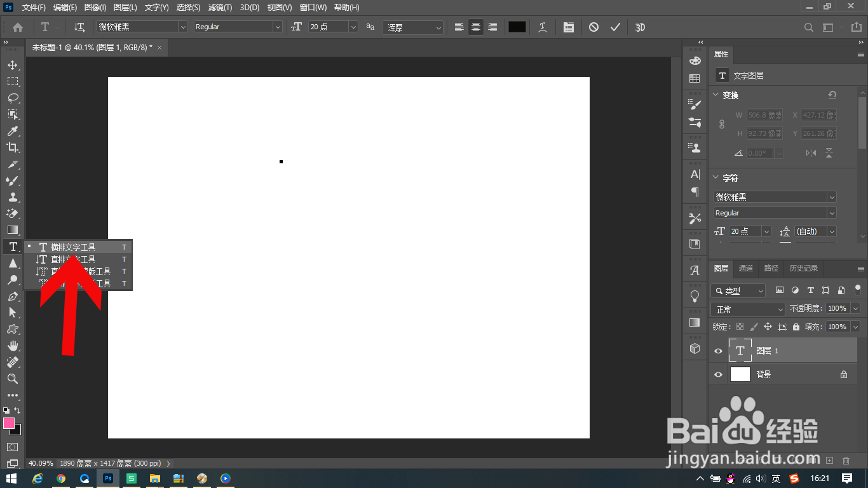Select the Zoom magnifier tool in toolbar
868x488 pixels.
12,379
